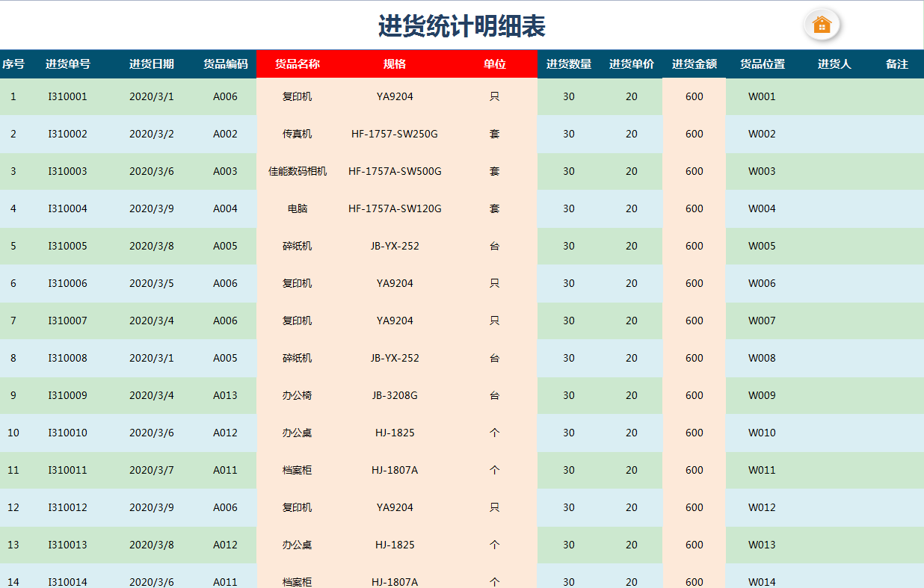Click the red 单位 header

click(x=494, y=64)
